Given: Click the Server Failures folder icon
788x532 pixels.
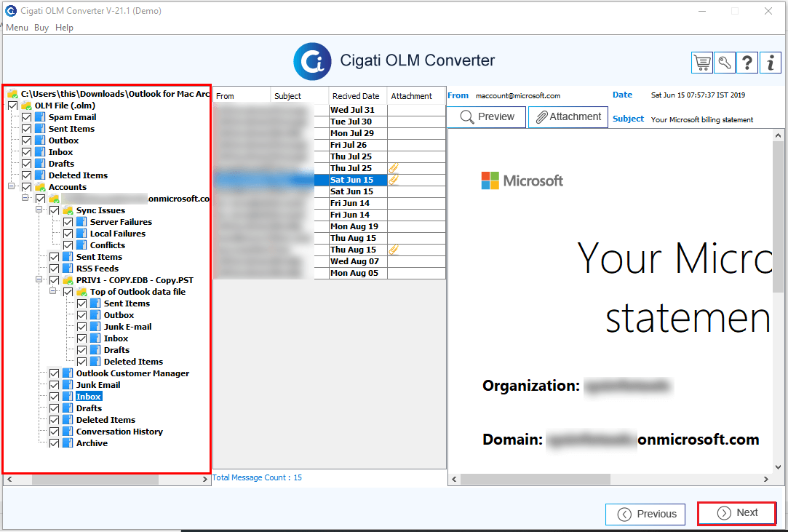Looking at the screenshot, I should [x=81, y=222].
